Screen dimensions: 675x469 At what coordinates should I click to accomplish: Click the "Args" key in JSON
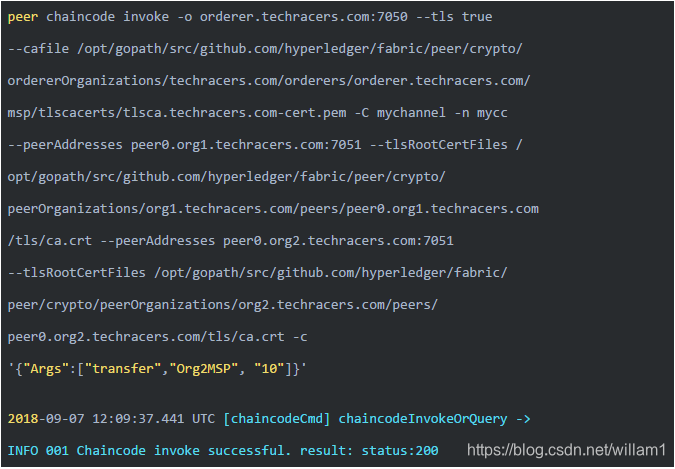click(46, 369)
